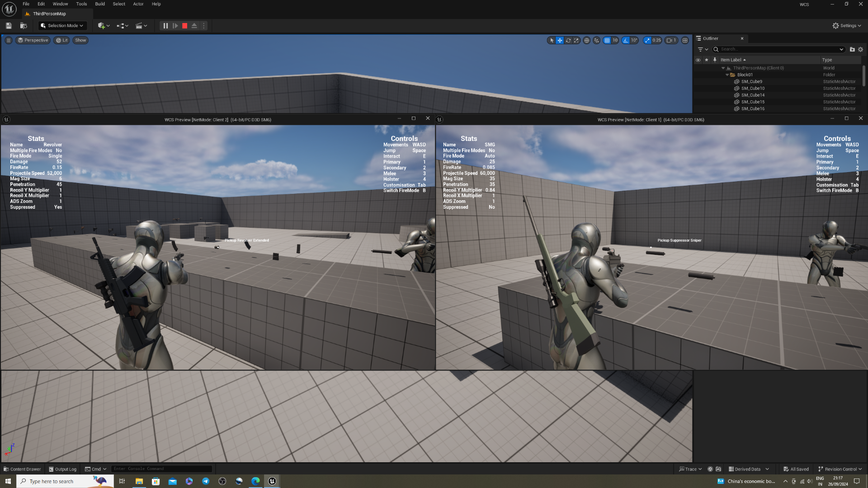The height and width of the screenshot is (488, 868).
Task: Click the viewport layout maximize icon
Action: [x=685, y=40]
